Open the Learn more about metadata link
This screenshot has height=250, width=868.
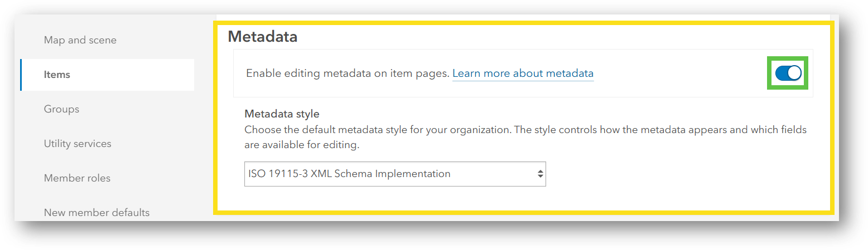point(523,73)
